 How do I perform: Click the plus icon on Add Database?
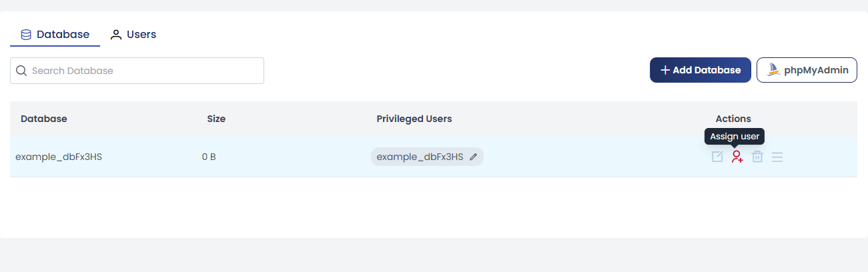pyautogui.click(x=665, y=70)
